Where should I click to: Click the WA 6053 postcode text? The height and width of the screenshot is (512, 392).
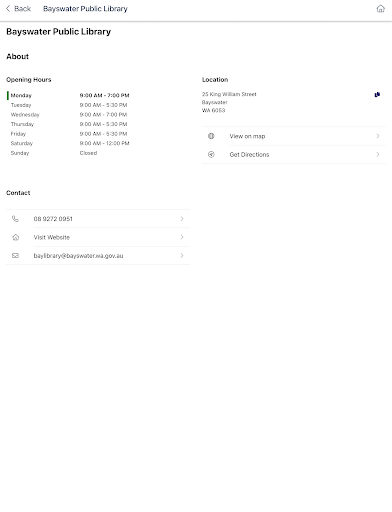pyautogui.click(x=213, y=110)
